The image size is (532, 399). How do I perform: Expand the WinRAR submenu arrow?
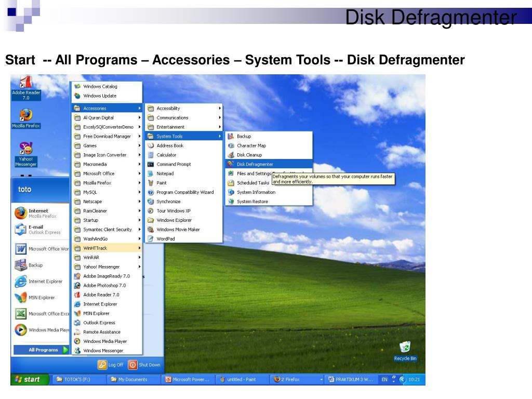[139, 258]
